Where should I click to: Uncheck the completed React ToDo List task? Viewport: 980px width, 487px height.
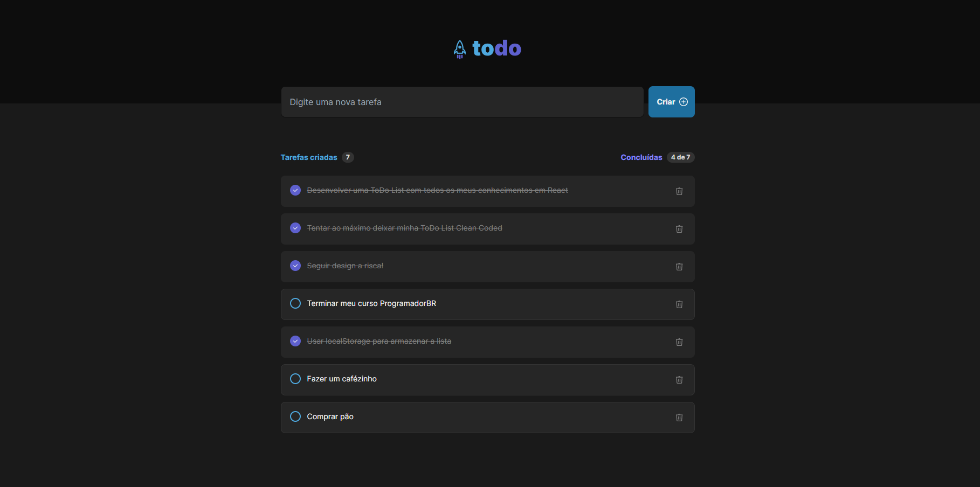coord(295,190)
